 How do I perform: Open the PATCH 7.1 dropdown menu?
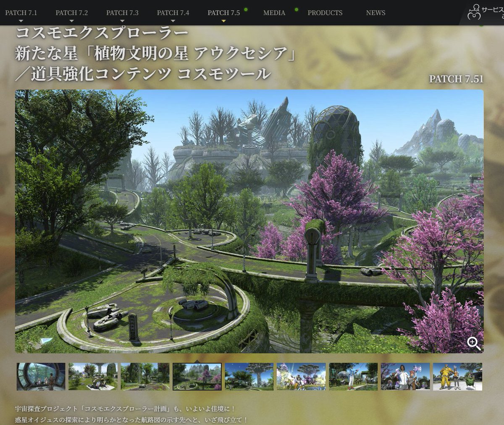tap(21, 13)
